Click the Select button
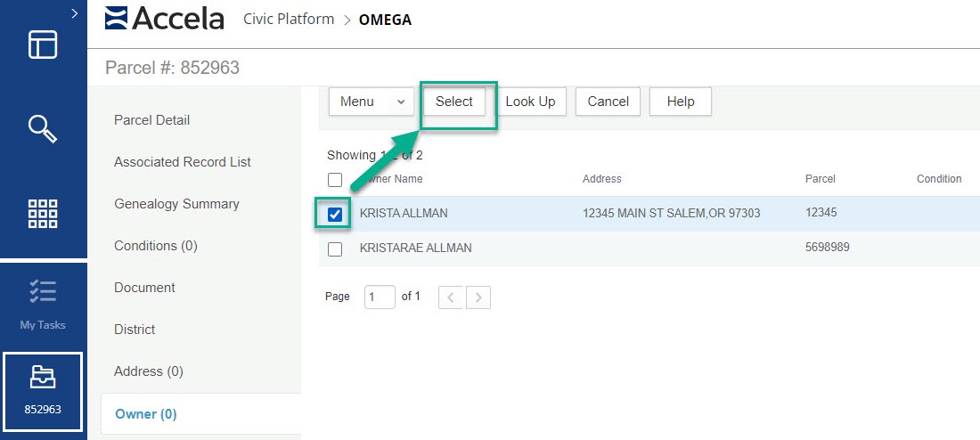The image size is (980, 440). coord(454,102)
